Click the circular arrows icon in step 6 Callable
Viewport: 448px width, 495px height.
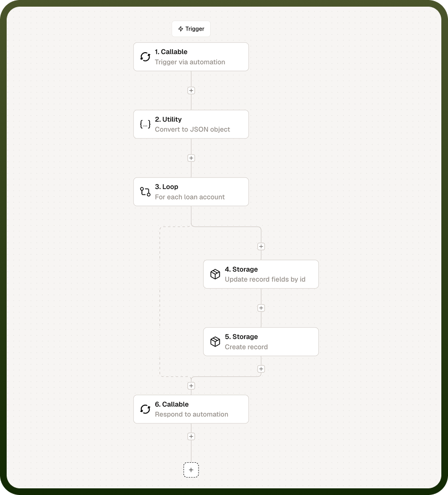[145, 409]
